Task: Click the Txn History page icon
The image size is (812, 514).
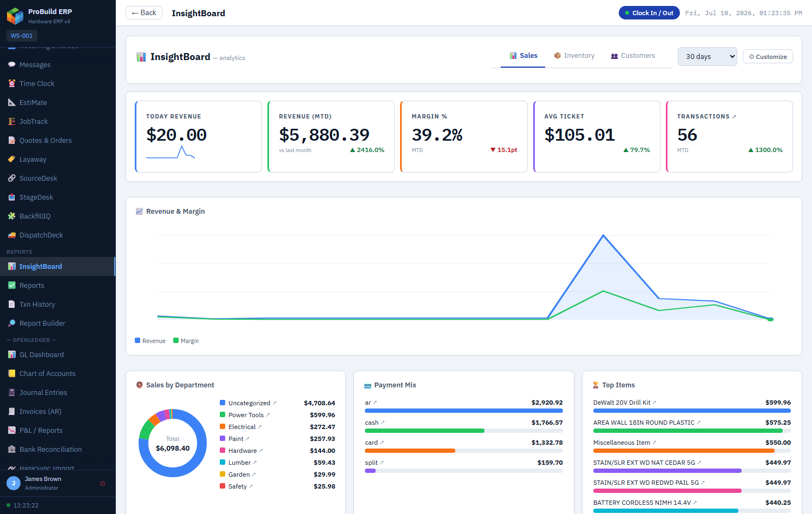Action: [11, 304]
